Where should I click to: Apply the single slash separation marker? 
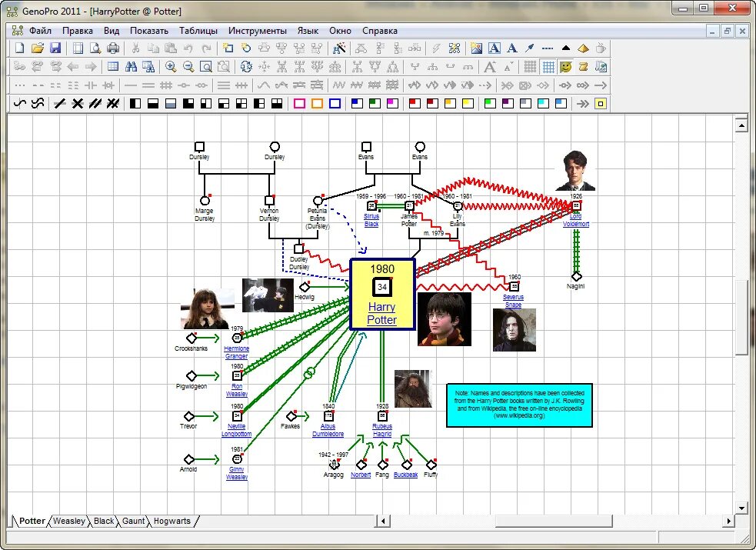59,103
